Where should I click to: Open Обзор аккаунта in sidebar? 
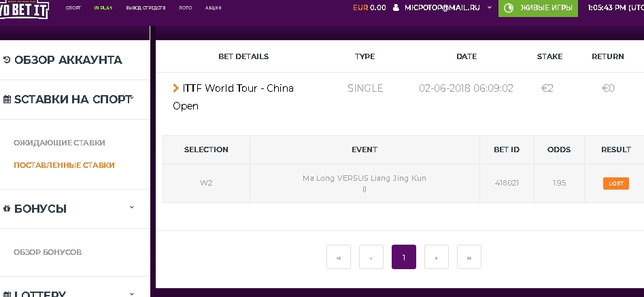(68, 60)
